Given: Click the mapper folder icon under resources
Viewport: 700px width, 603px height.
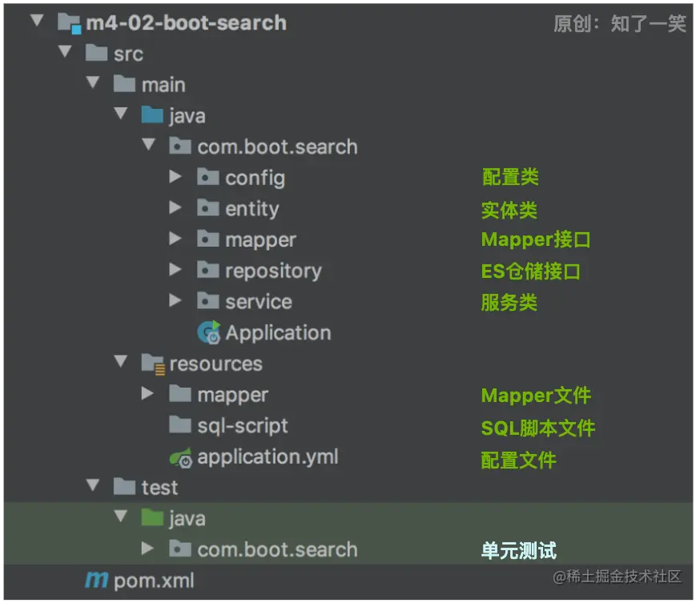Looking at the screenshot, I should (x=180, y=394).
